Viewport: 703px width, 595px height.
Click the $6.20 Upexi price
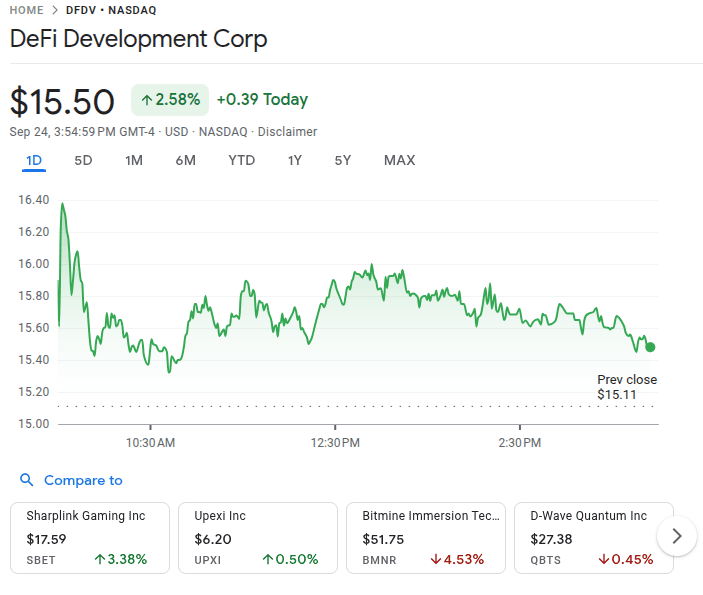click(x=213, y=539)
